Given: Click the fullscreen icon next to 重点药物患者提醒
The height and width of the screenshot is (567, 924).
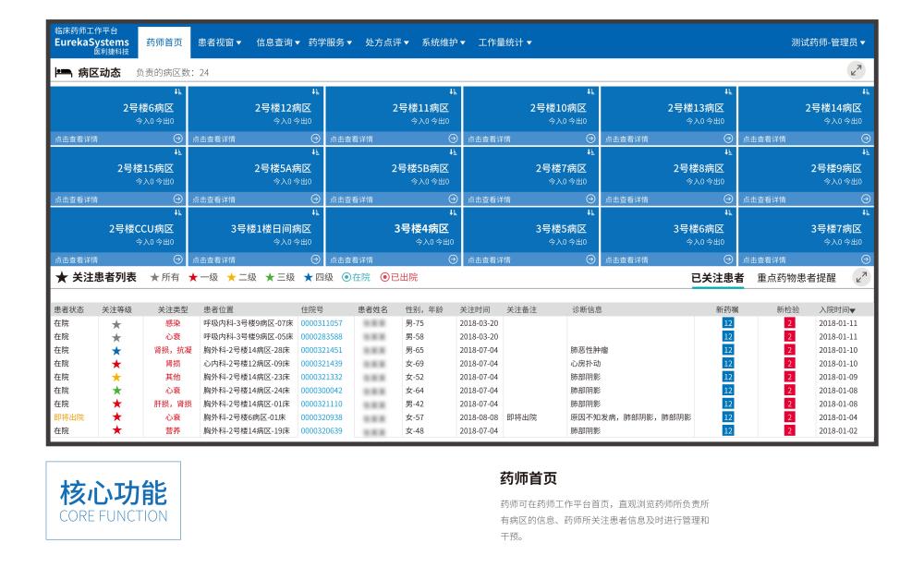Looking at the screenshot, I should click(861, 278).
